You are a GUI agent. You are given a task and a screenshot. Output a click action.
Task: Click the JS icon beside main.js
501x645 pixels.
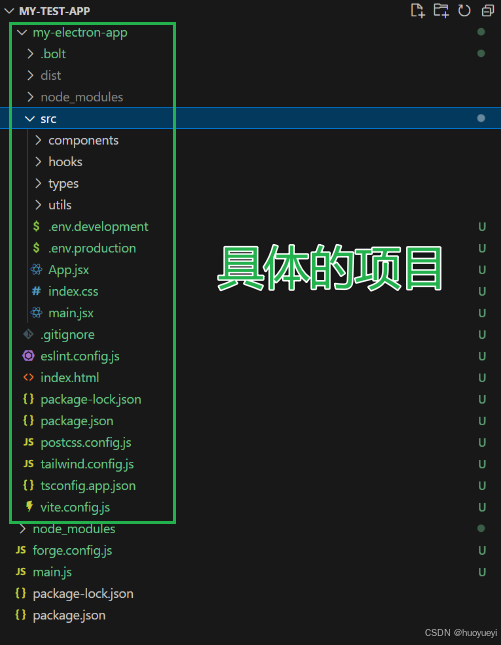tap(21, 571)
